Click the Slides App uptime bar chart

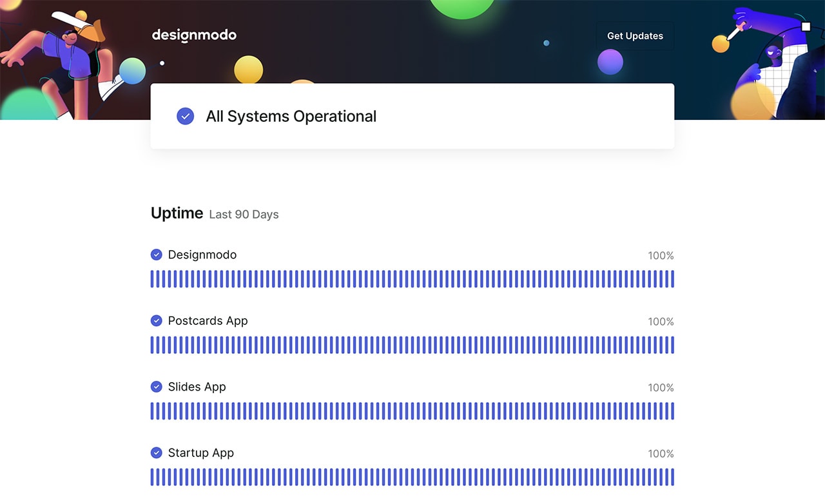pos(412,411)
